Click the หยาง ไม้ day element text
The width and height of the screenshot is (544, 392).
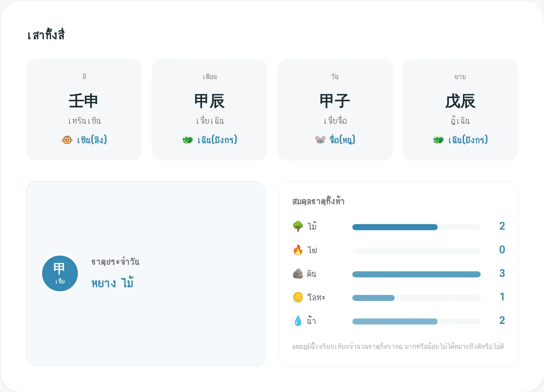pyautogui.click(x=112, y=283)
